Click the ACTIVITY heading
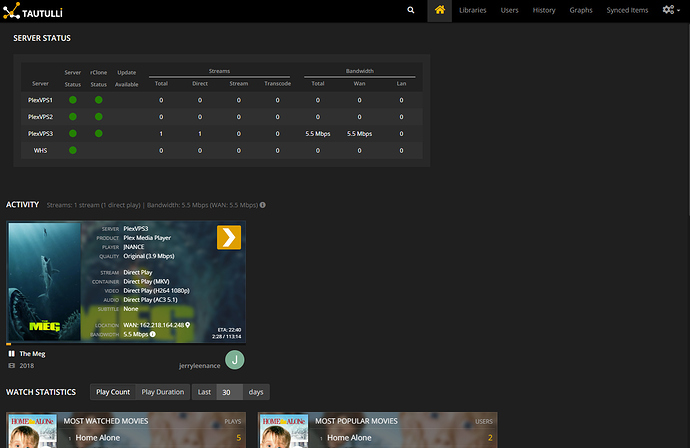This screenshot has height=448, width=690. [x=22, y=205]
